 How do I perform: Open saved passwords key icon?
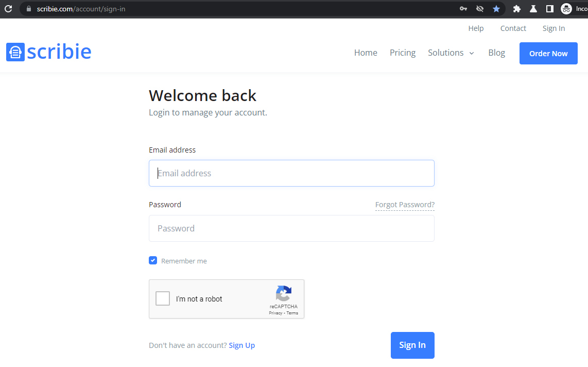pyautogui.click(x=463, y=9)
